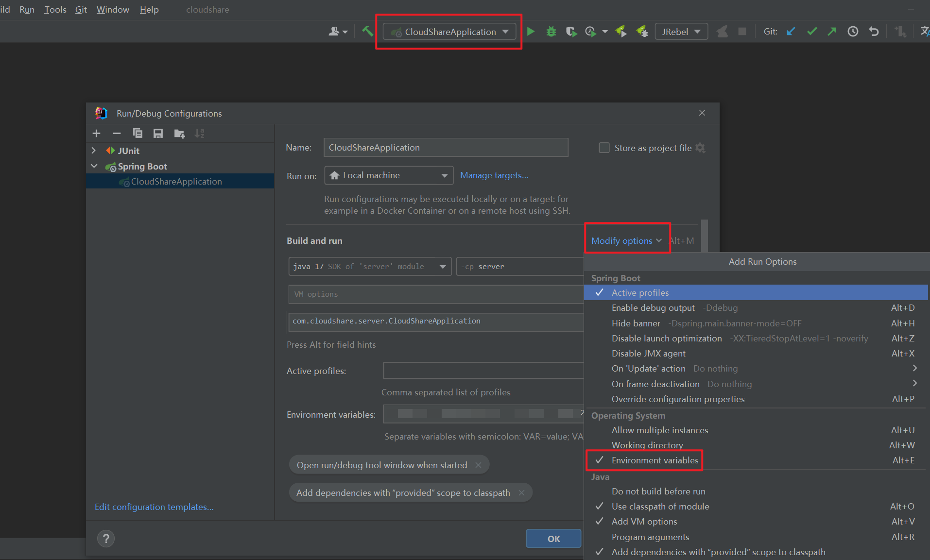Select Disable JMX agent option
This screenshot has width=930, height=560.
click(756, 353)
